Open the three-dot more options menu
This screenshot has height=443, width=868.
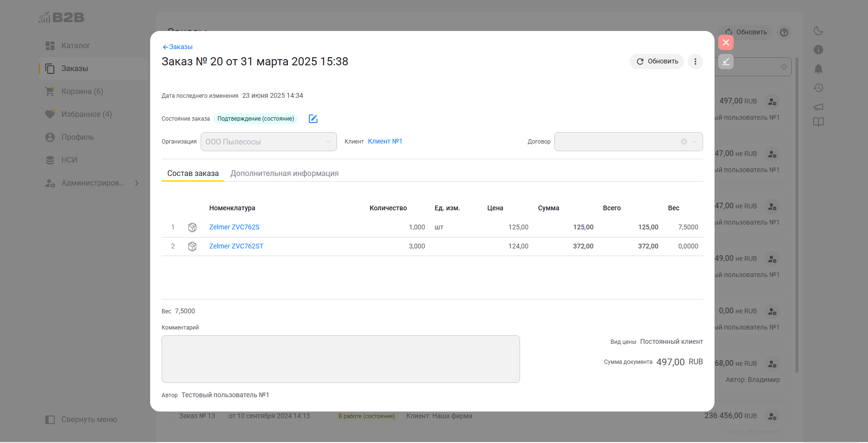695,62
